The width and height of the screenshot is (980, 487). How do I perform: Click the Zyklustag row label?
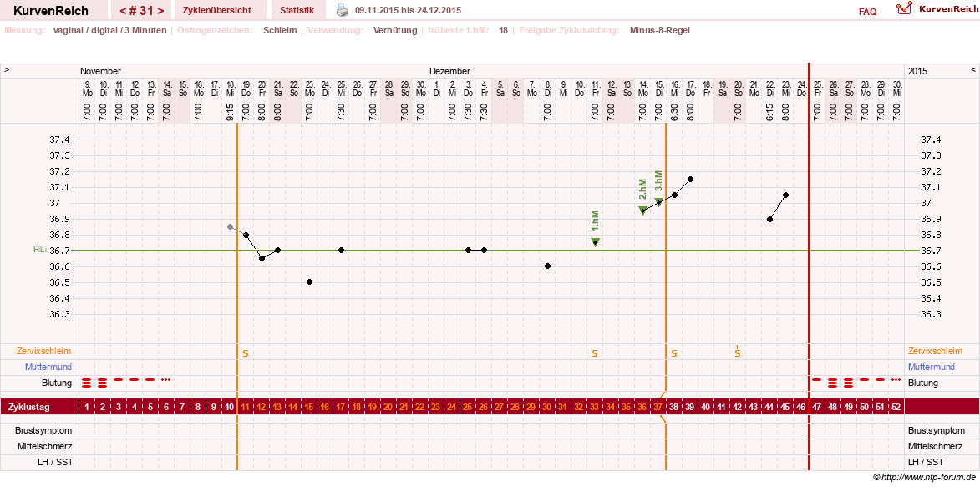coord(27,407)
